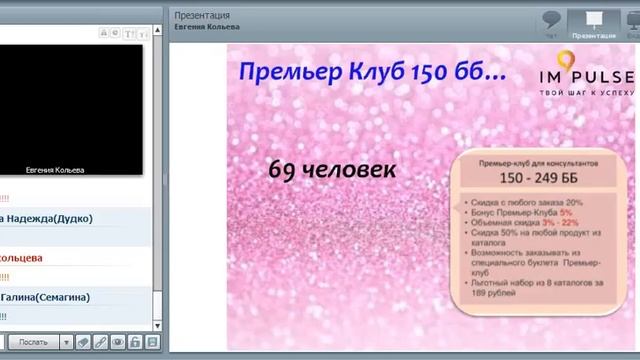640x360 pixels.
Task: Click the Евгения Кольева video window
Action: coord(71,109)
